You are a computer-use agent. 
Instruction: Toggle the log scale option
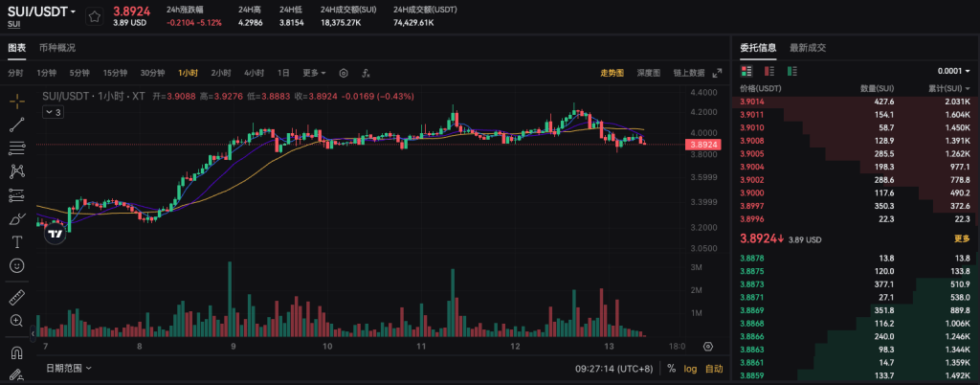[x=690, y=368]
